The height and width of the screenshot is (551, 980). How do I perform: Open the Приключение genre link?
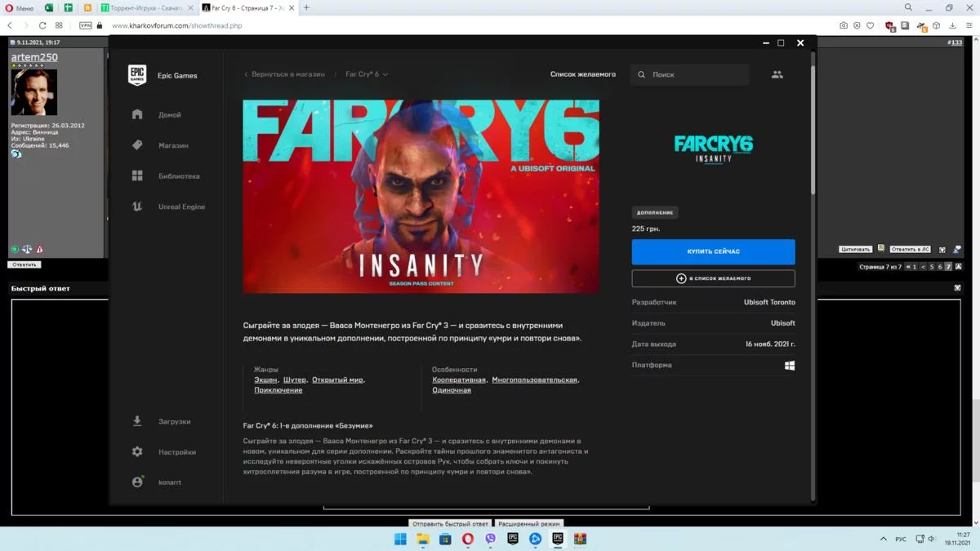point(278,390)
